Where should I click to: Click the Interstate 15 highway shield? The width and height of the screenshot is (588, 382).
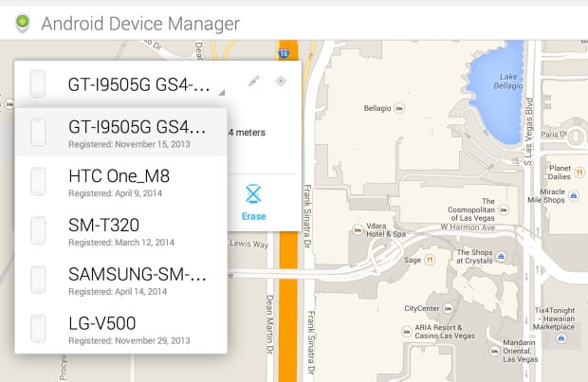pyautogui.click(x=284, y=54)
